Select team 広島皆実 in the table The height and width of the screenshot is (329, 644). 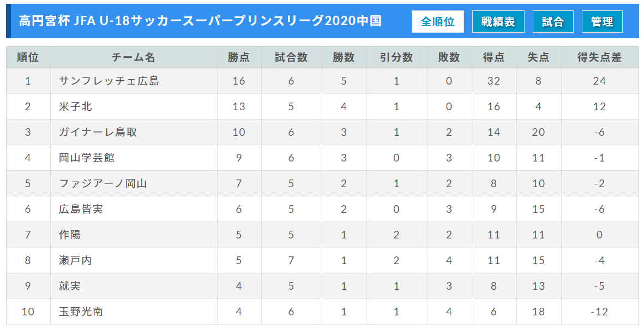coord(81,210)
